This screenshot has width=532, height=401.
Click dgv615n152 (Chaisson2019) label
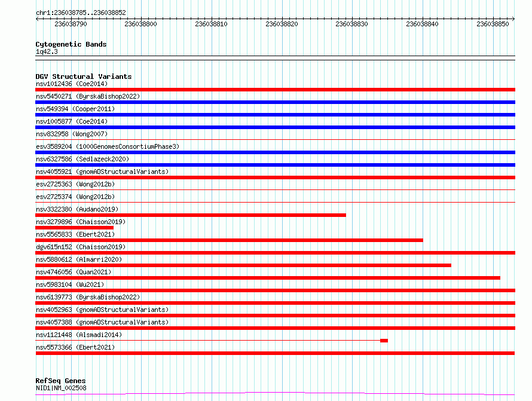(81, 247)
